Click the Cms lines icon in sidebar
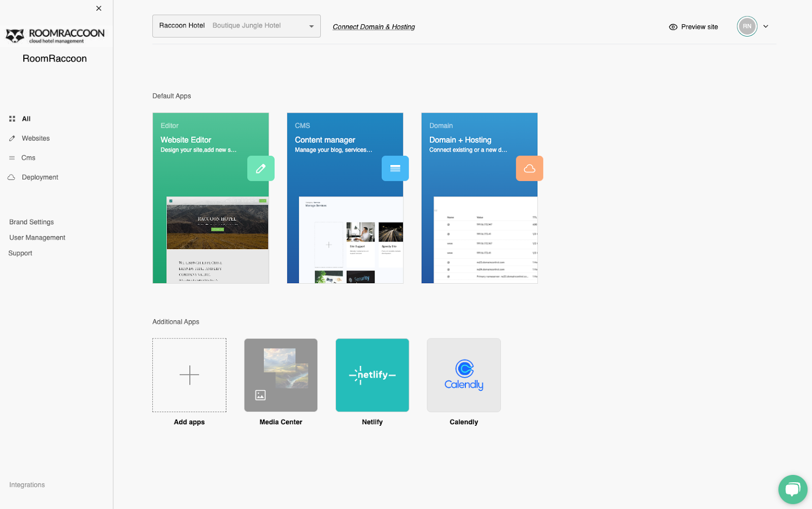 (12, 158)
